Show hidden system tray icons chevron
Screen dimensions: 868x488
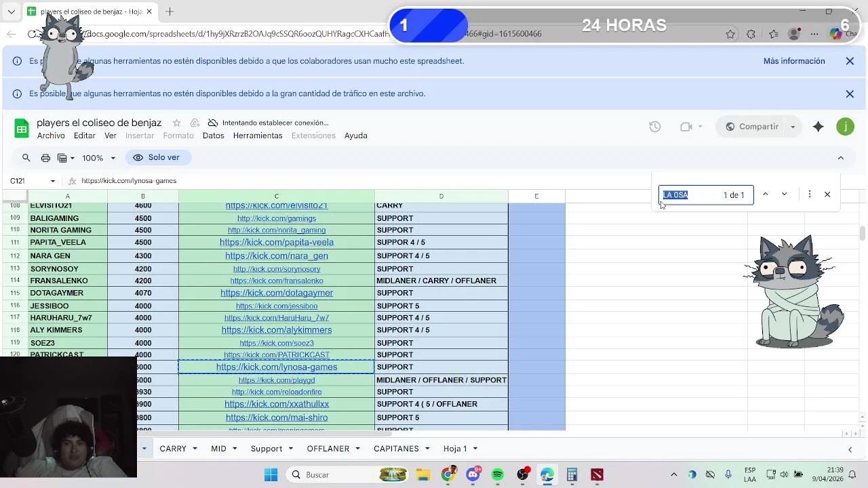(673, 474)
